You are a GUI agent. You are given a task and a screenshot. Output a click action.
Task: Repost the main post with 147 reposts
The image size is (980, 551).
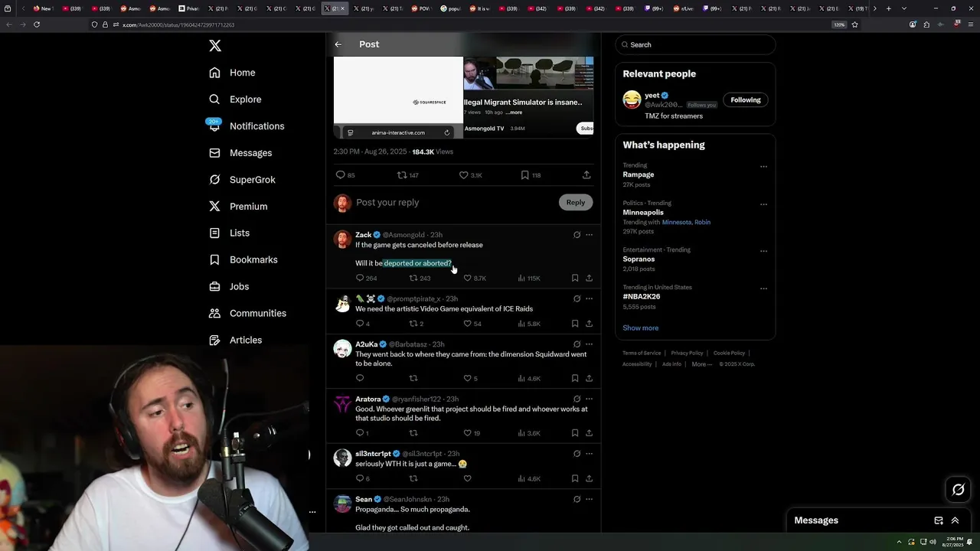click(x=401, y=175)
